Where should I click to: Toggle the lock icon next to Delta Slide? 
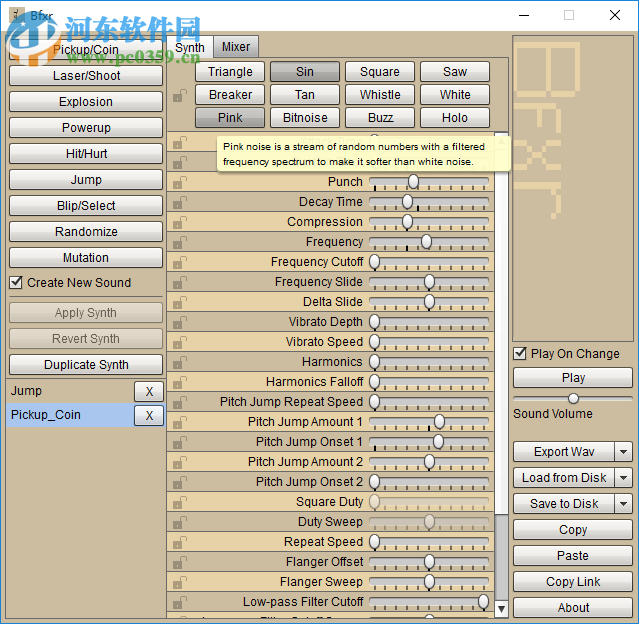tap(180, 302)
